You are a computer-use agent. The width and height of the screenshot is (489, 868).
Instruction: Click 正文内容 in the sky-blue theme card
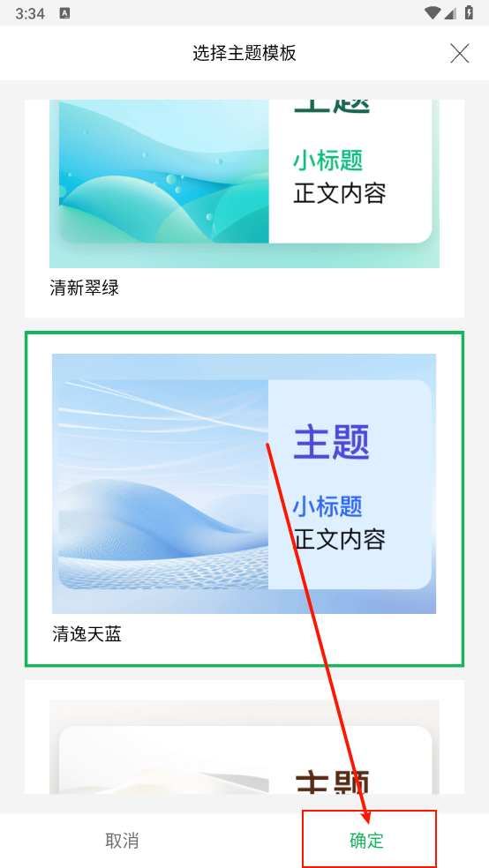tap(339, 539)
